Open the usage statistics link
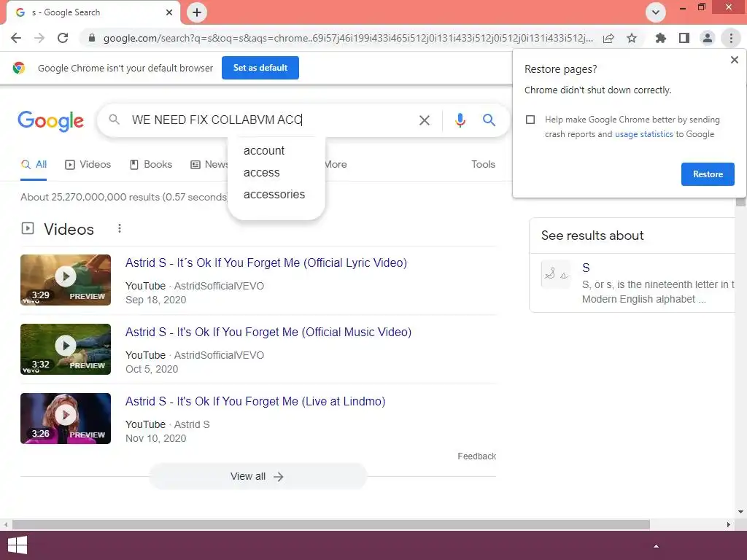The image size is (747, 560). [x=643, y=134]
